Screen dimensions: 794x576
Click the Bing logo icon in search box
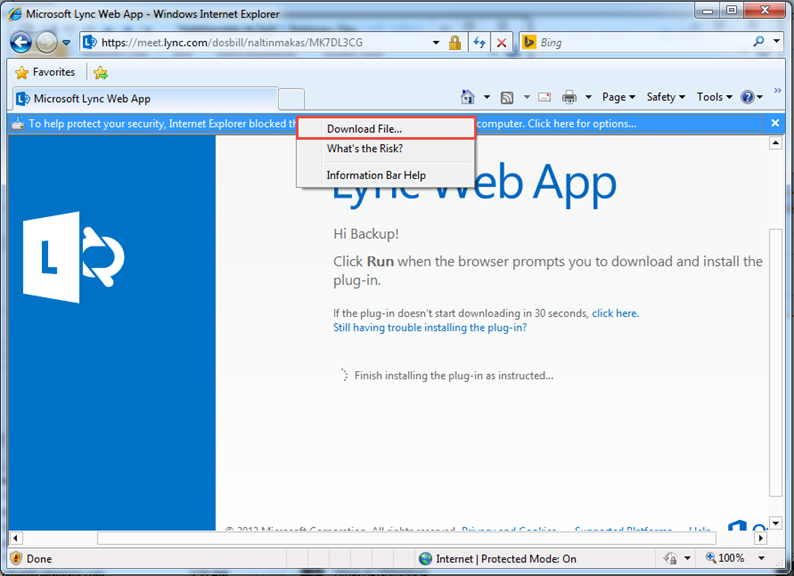point(529,42)
